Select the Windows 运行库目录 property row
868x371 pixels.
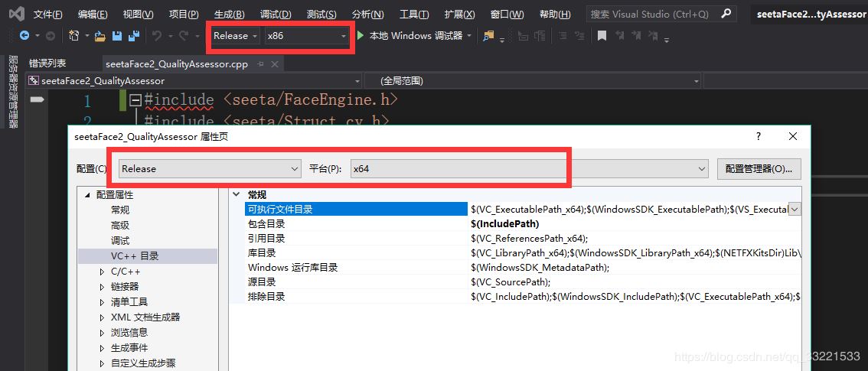523,268
